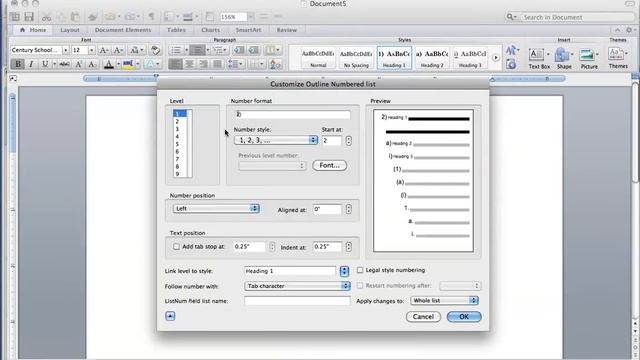Toggle Bold formatting in ribbon
The height and width of the screenshot is (360, 640).
coord(18,64)
